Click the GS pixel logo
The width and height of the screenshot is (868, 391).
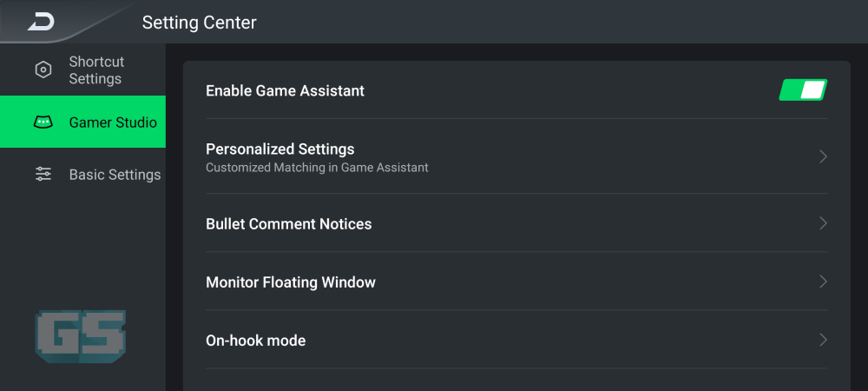[x=80, y=337]
